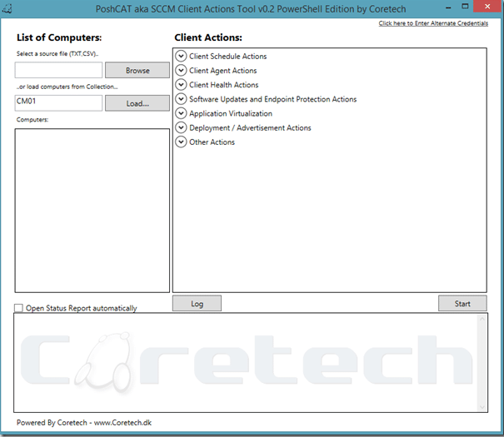504x437 pixels.
Task: Expand Client Agent Actions section
Action: coord(181,71)
